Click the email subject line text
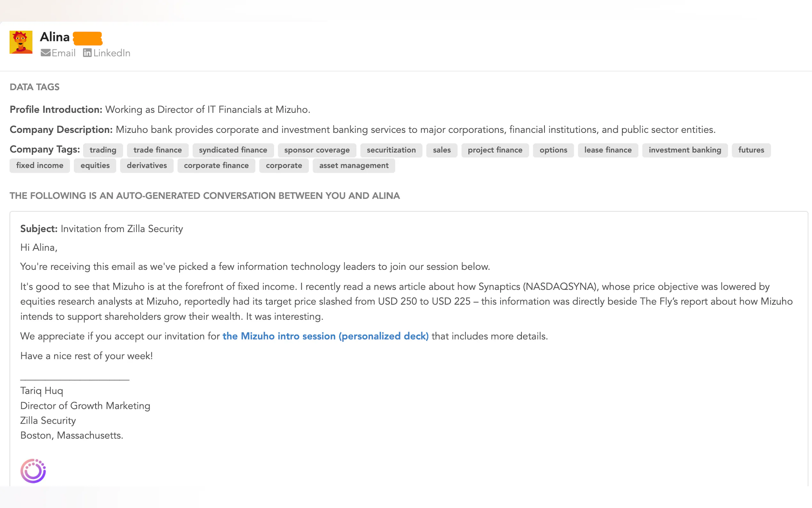This screenshot has height=508, width=812. (x=121, y=229)
